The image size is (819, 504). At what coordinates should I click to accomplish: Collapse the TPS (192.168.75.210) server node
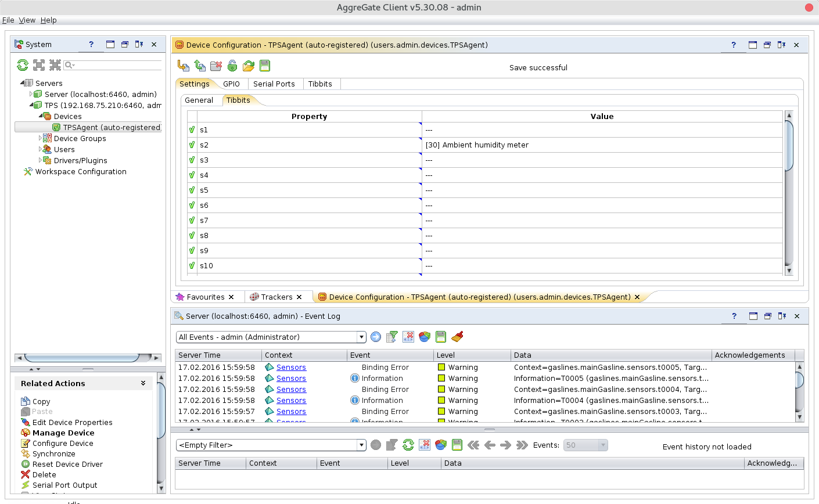tap(31, 105)
